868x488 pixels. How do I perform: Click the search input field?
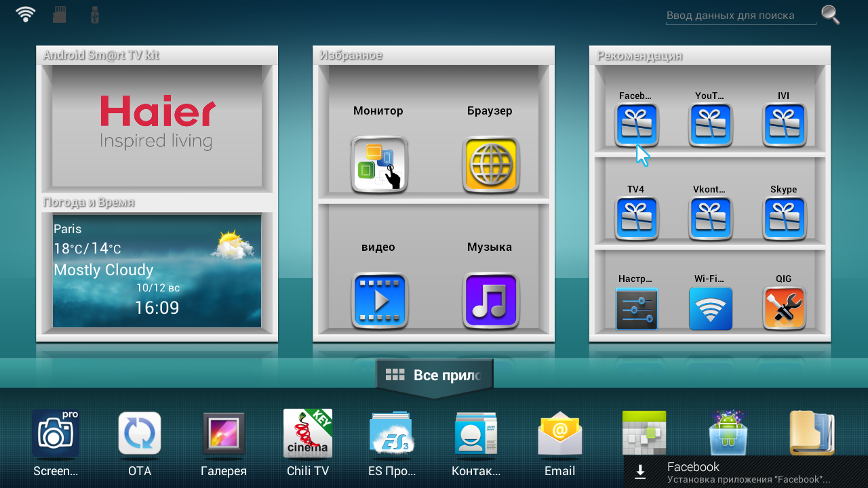coord(739,16)
